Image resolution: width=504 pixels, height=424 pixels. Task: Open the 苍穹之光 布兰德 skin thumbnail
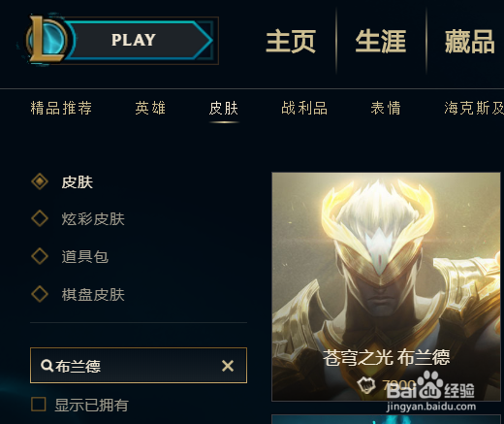pos(386,286)
